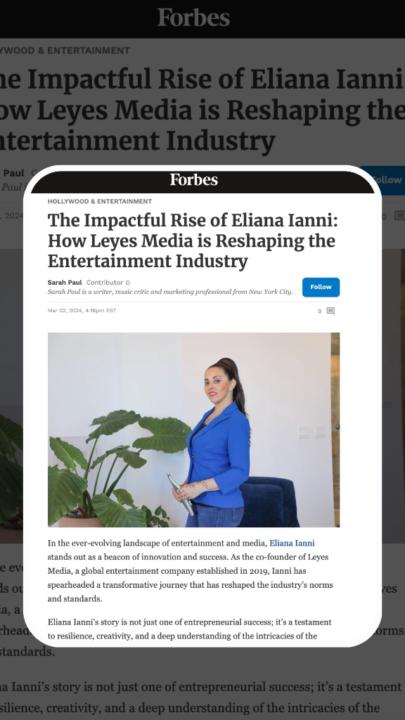This screenshot has width=405, height=720.
Task: Click the Mar 2024 publication date
Action: 82,311
